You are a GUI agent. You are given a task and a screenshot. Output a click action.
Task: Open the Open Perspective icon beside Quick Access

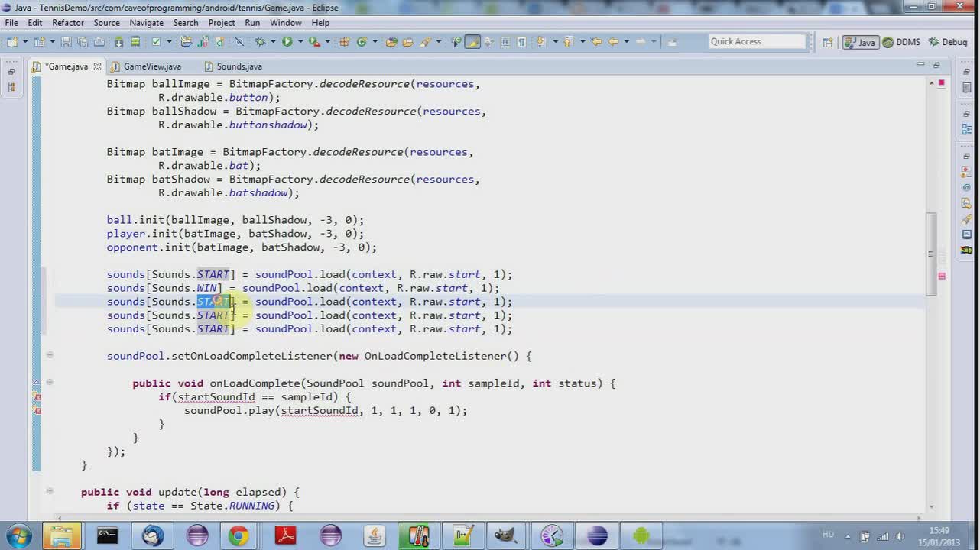827,42
